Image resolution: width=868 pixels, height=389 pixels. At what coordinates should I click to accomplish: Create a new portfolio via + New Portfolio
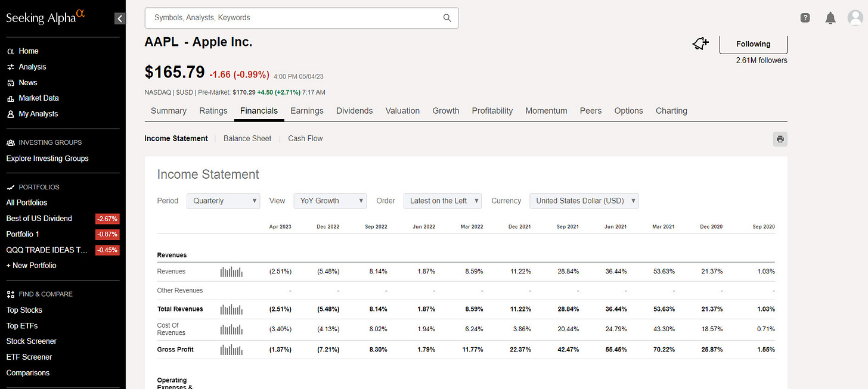tap(31, 265)
